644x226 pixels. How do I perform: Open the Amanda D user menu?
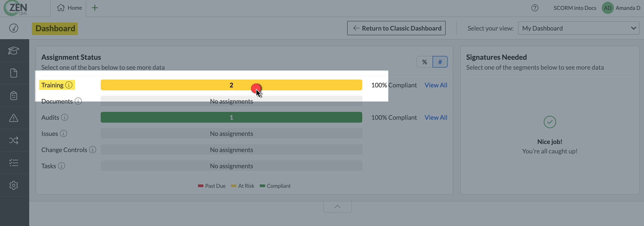click(x=621, y=8)
